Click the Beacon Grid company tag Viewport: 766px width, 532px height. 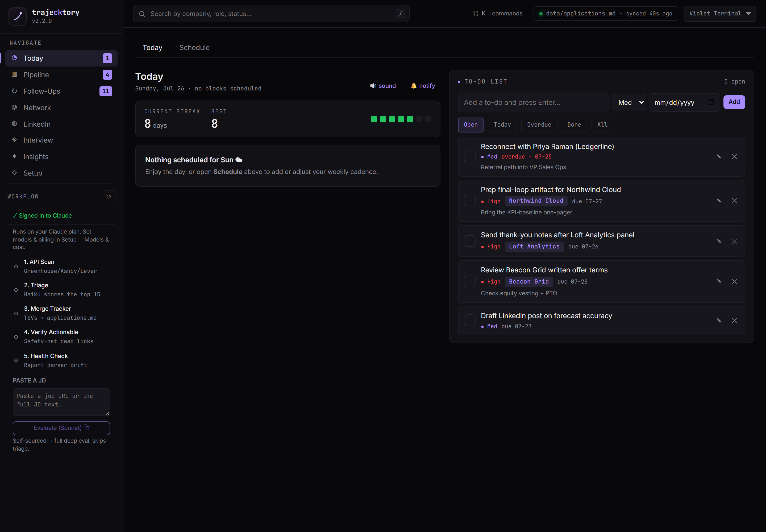point(529,281)
